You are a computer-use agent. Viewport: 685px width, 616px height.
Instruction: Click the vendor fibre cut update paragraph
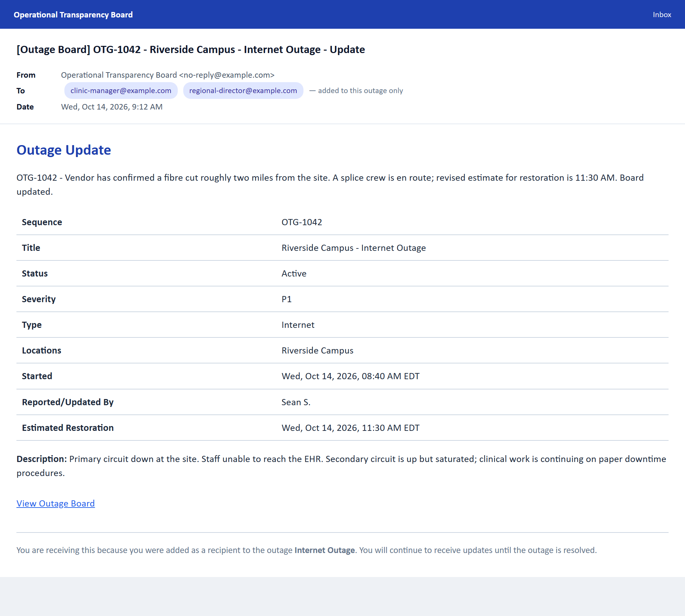[330, 185]
